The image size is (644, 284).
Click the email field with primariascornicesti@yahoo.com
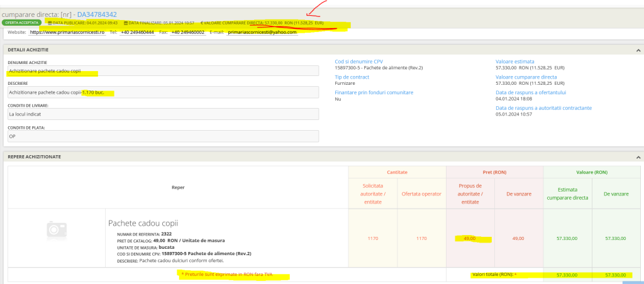point(262,31)
